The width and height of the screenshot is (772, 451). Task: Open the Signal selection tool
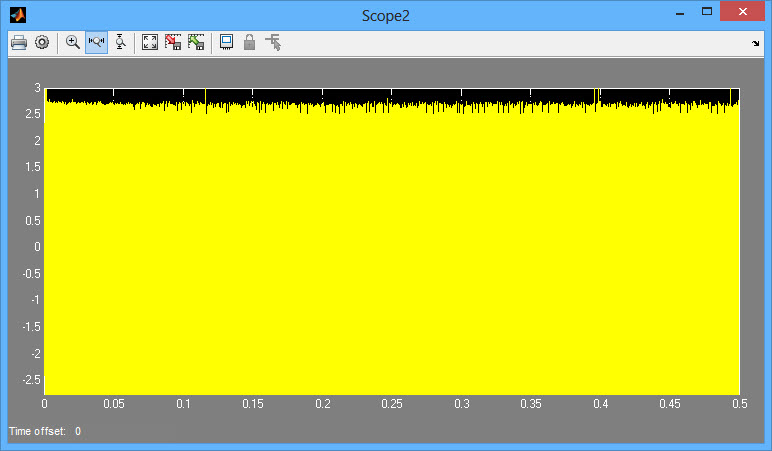273,42
